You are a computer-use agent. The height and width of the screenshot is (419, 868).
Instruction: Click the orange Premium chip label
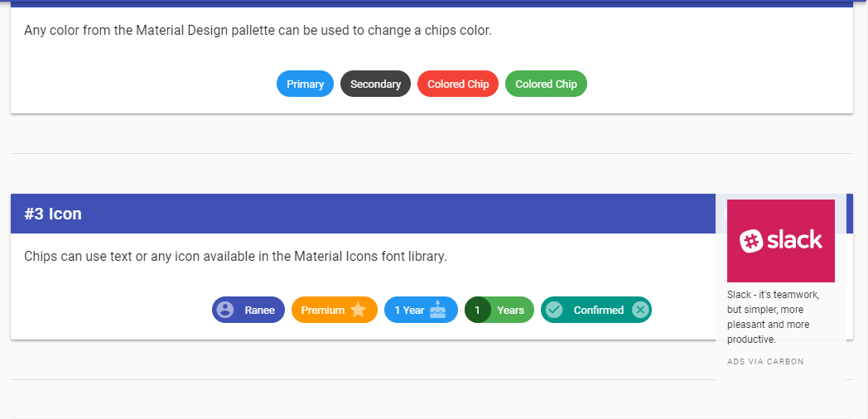(x=322, y=310)
